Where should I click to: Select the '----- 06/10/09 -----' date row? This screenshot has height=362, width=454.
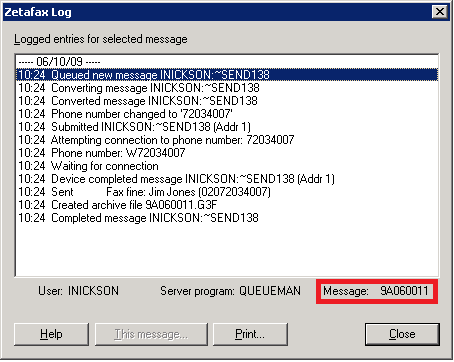(227, 62)
